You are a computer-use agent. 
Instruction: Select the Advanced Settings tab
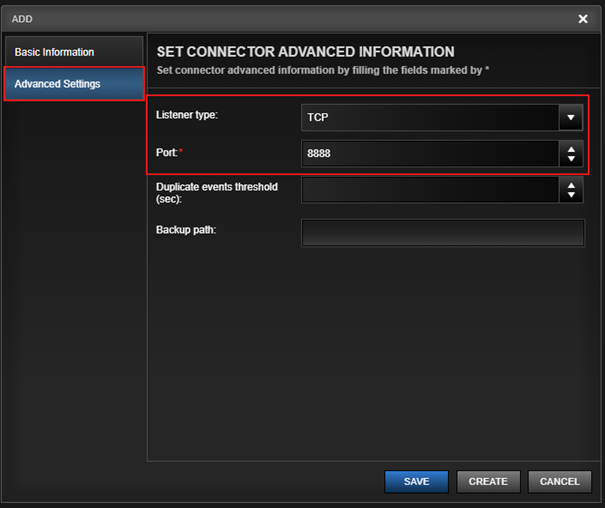pyautogui.click(x=74, y=84)
